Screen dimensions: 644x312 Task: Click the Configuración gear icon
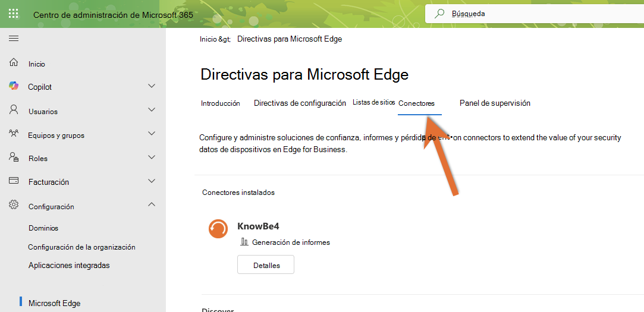(x=14, y=204)
